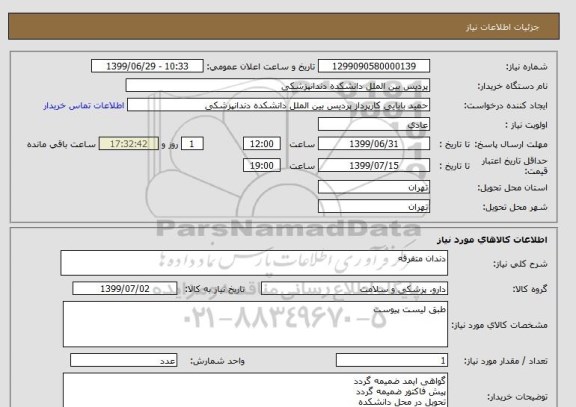Click label توضیحات خریدار

[517, 397]
